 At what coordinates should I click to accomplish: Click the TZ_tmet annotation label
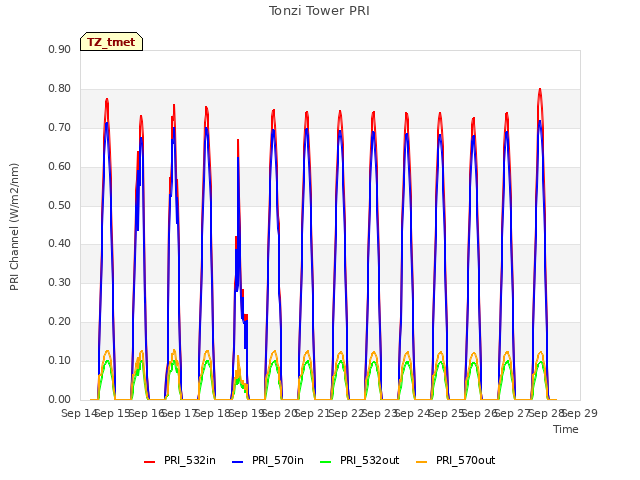click(x=111, y=42)
